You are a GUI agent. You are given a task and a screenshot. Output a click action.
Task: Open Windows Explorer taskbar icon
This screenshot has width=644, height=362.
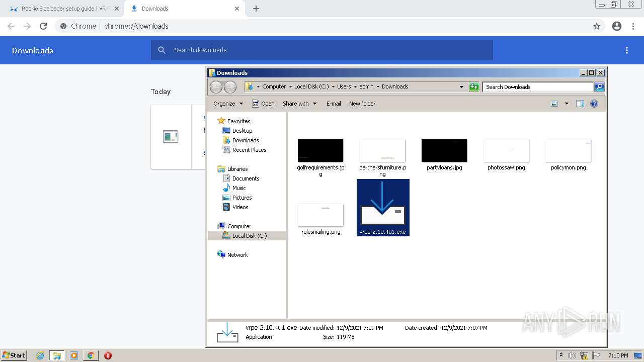point(56,355)
